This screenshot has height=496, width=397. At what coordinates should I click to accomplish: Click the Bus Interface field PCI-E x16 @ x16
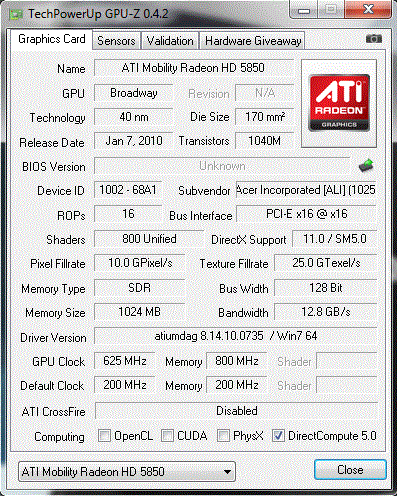click(x=306, y=214)
